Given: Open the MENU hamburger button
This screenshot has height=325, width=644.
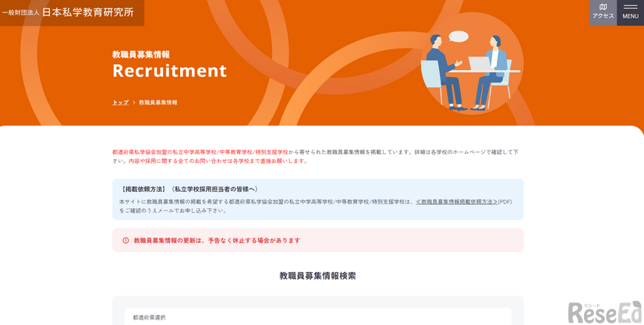Looking at the screenshot, I should point(631,12).
